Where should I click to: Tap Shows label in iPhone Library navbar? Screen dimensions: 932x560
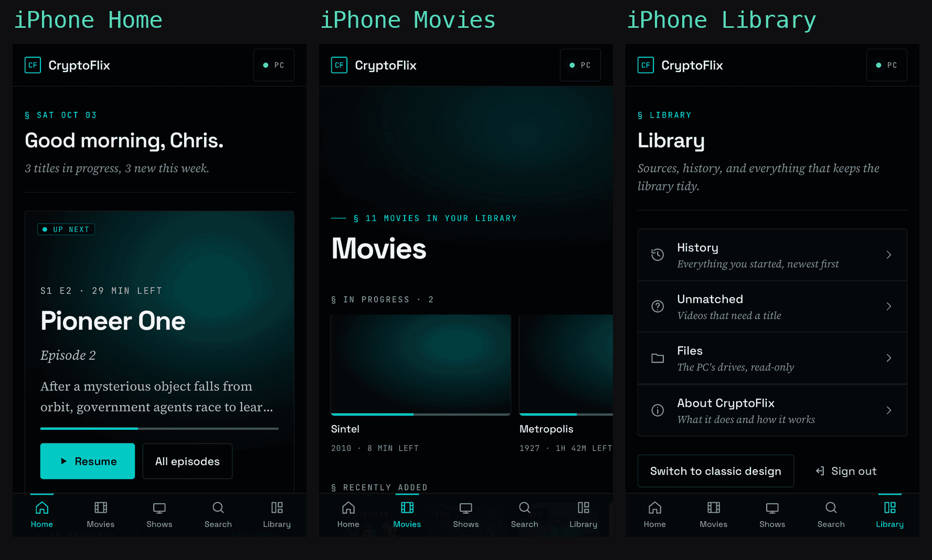772,524
